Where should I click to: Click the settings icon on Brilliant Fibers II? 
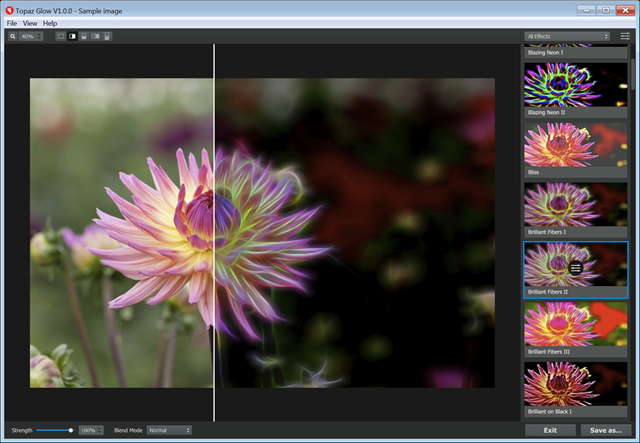576,268
